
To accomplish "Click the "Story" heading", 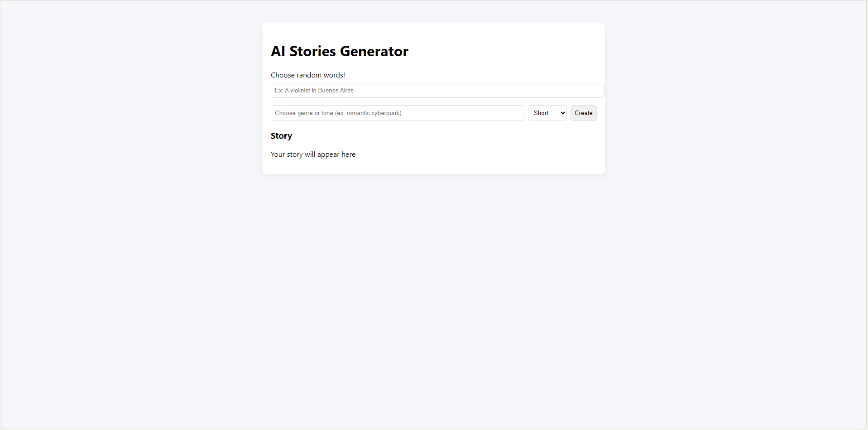I will click(281, 135).
